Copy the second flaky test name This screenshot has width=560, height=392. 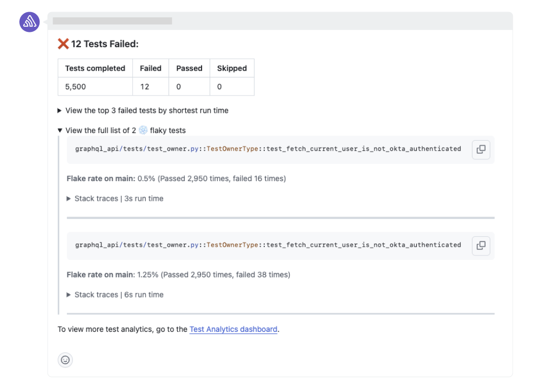[x=480, y=245]
